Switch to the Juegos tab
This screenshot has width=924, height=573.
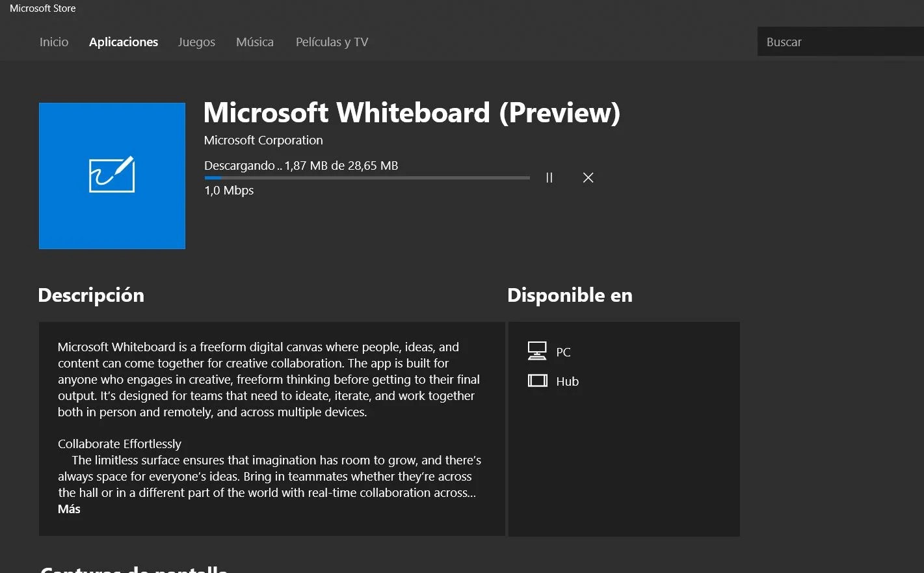pyautogui.click(x=196, y=42)
